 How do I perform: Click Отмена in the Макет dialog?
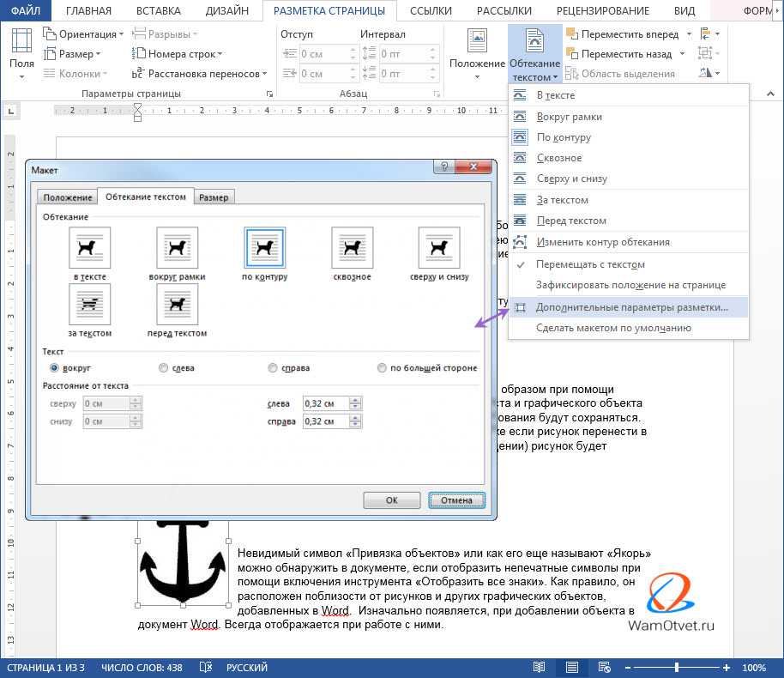click(x=456, y=499)
